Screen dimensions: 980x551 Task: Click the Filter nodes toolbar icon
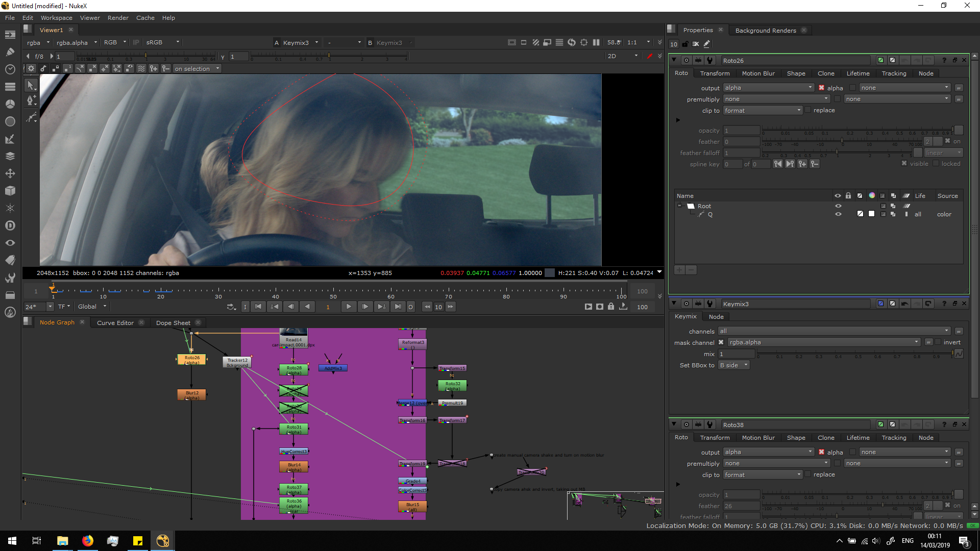click(x=10, y=121)
